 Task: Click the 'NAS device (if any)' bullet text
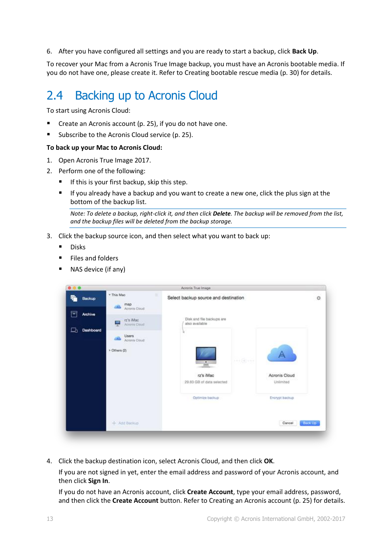tap(98, 269)
